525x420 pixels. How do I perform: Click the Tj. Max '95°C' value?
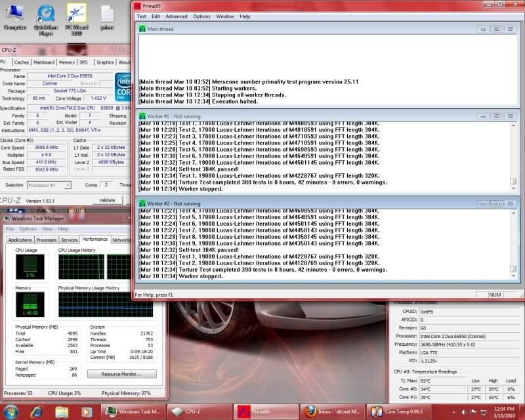pyautogui.click(x=442, y=381)
